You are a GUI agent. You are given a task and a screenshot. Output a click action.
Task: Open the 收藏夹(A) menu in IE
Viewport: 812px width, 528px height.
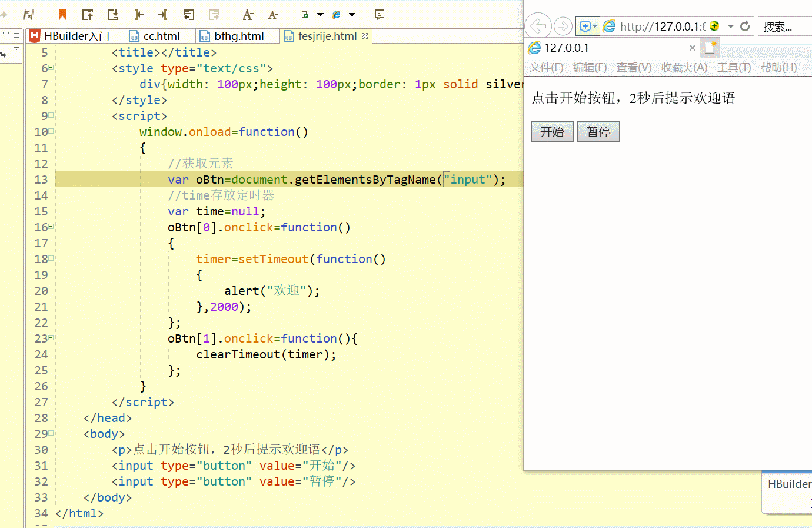point(684,67)
